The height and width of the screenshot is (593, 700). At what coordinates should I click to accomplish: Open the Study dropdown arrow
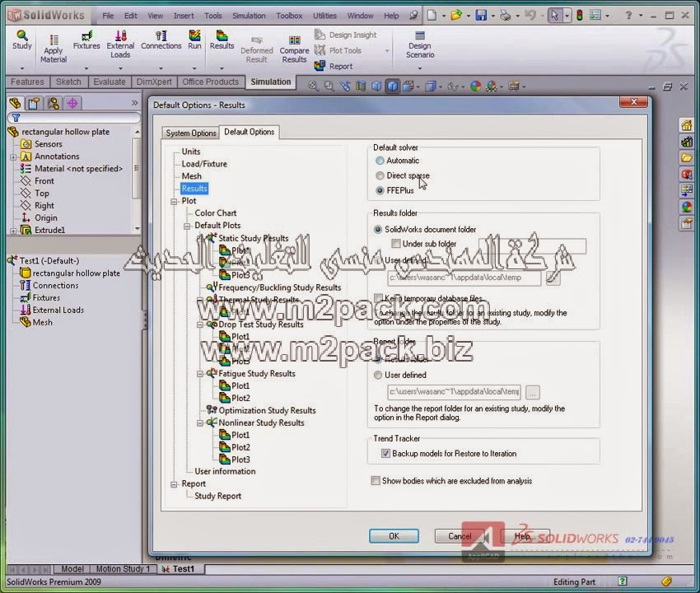[x=22, y=68]
